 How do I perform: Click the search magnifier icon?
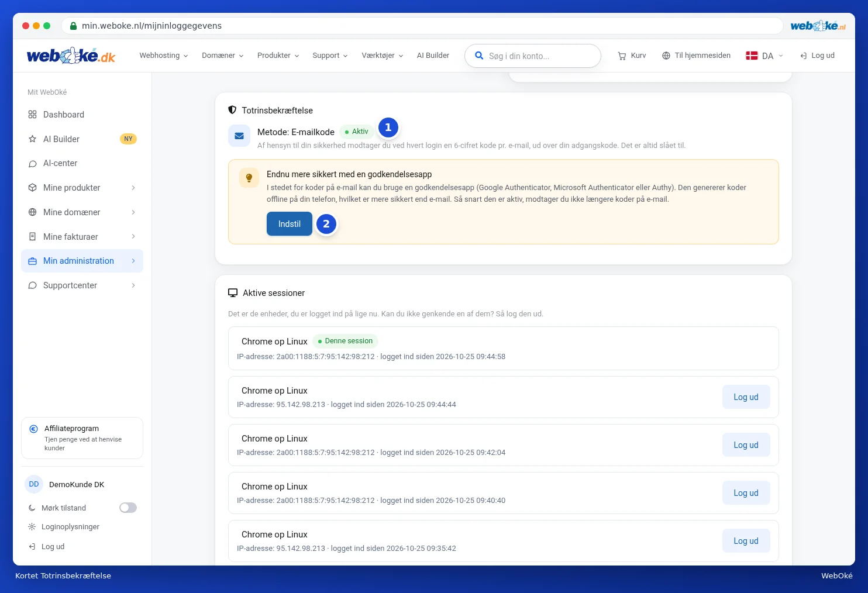[x=479, y=56]
